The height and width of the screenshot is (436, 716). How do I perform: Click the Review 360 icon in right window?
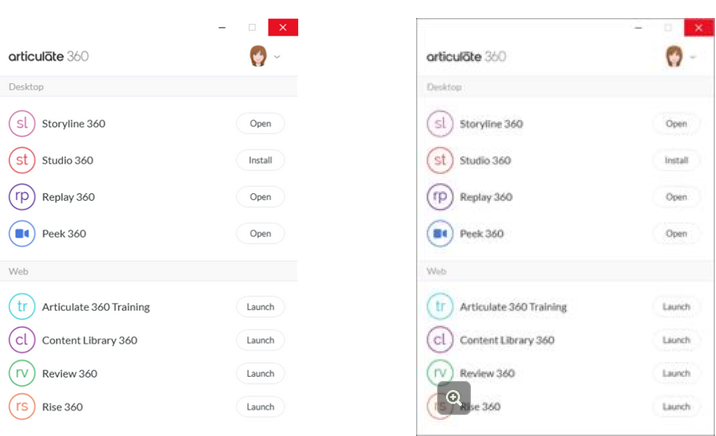[440, 372]
